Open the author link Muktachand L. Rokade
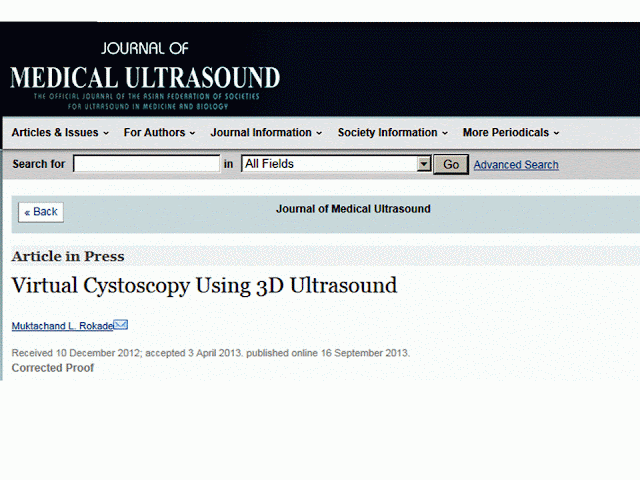 pyautogui.click(x=62, y=326)
